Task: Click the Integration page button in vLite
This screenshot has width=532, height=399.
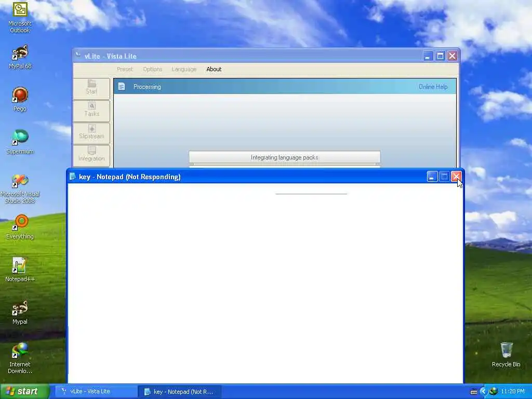Action: pyautogui.click(x=91, y=155)
